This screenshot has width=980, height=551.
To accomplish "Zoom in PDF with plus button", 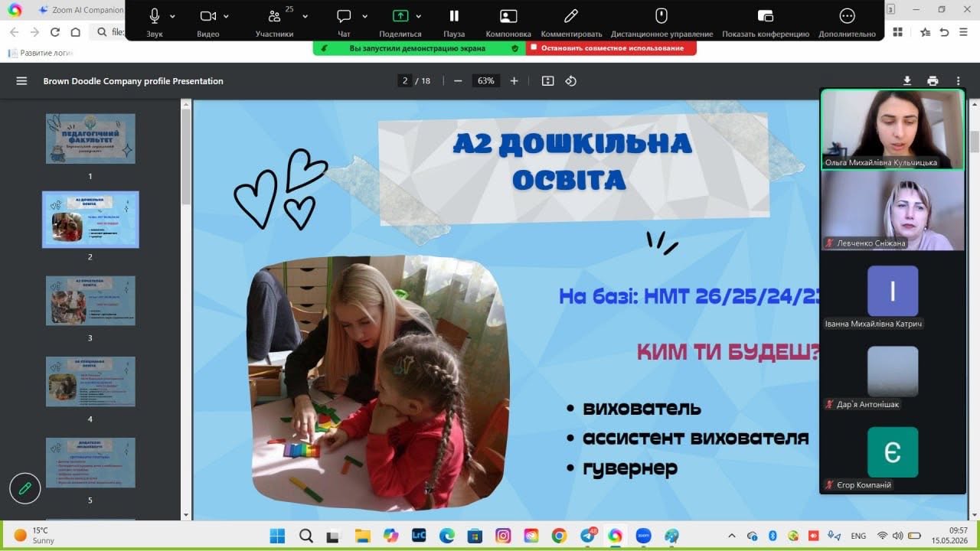I will coord(514,81).
